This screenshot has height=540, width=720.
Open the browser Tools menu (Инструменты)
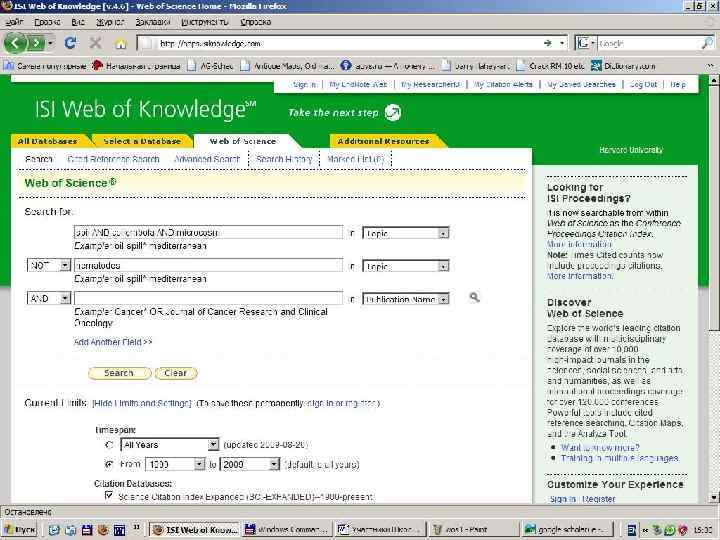[204, 22]
